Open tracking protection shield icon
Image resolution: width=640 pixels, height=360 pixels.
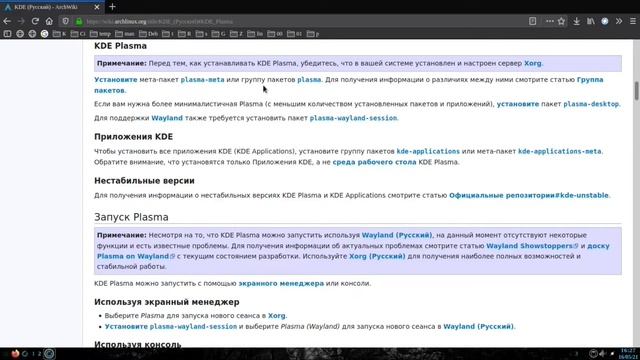pos(65,21)
